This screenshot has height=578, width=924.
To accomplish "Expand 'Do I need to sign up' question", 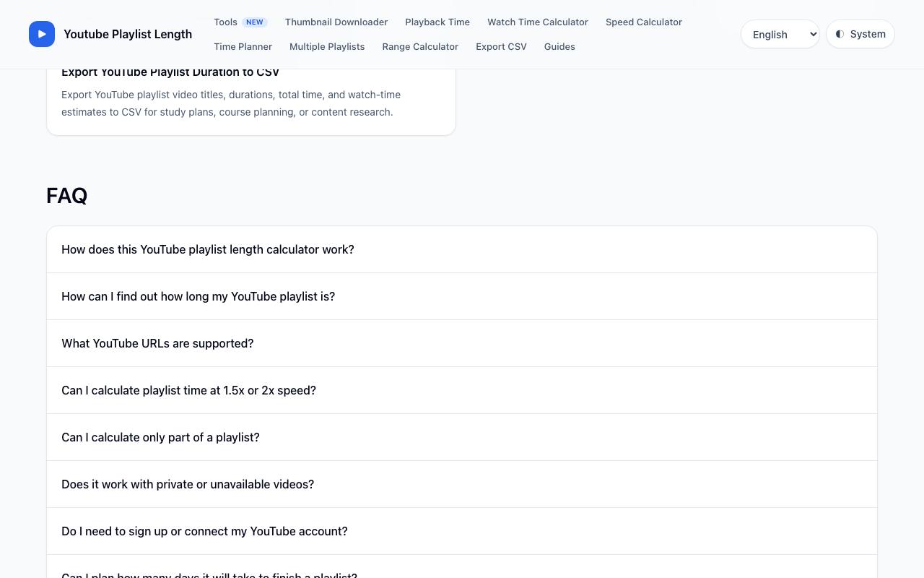I will (462, 531).
